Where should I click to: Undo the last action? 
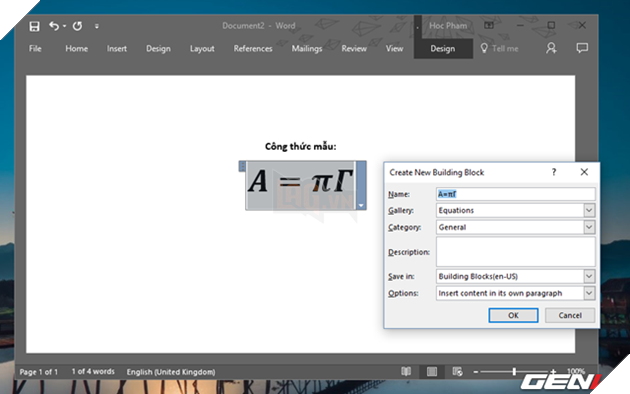(x=54, y=26)
